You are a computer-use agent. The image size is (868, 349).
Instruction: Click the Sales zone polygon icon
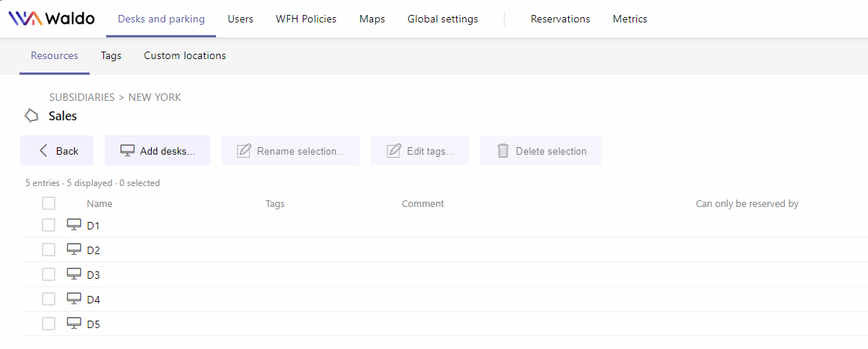31,116
